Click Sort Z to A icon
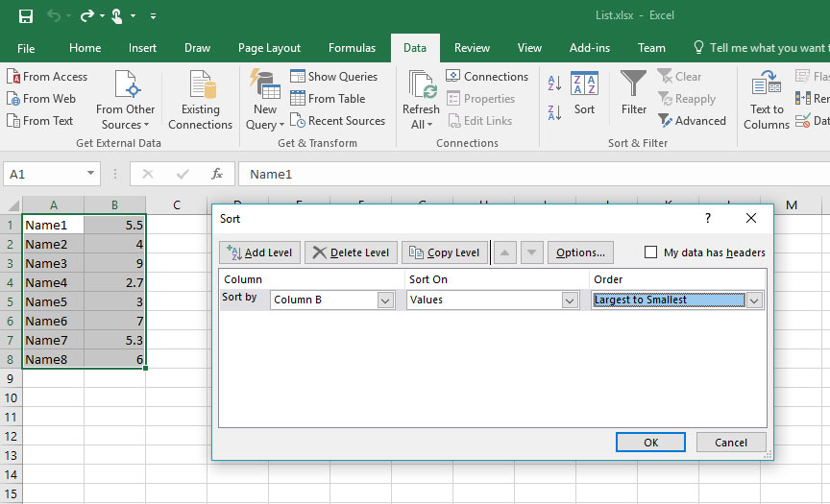Viewport: 830px width, 504px height. (x=555, y=112)
